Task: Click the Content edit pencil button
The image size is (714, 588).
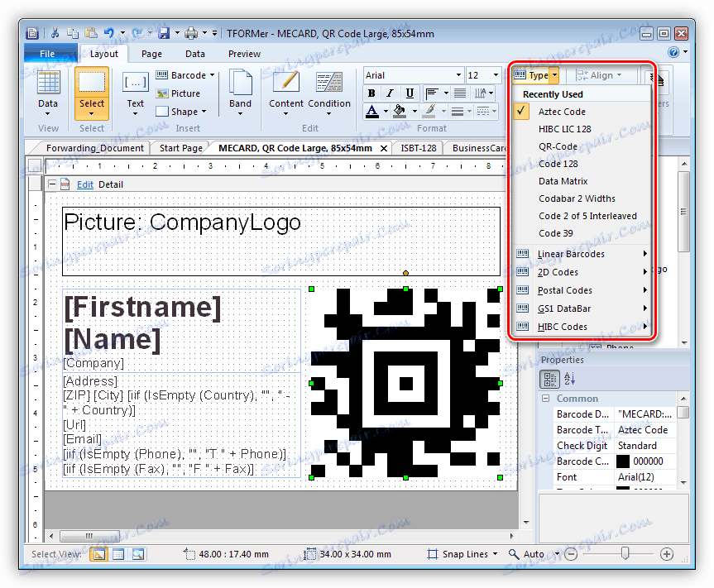Action: (286, 93)
